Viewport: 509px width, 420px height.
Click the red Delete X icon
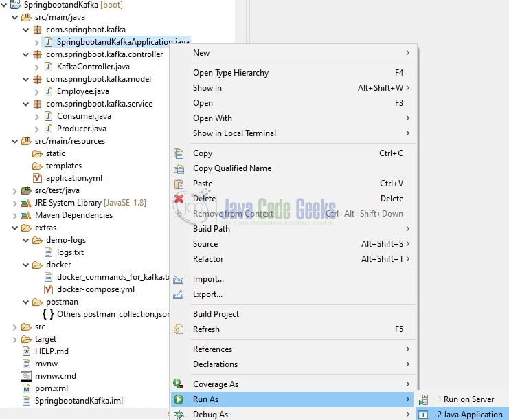(x=179, y=199)
